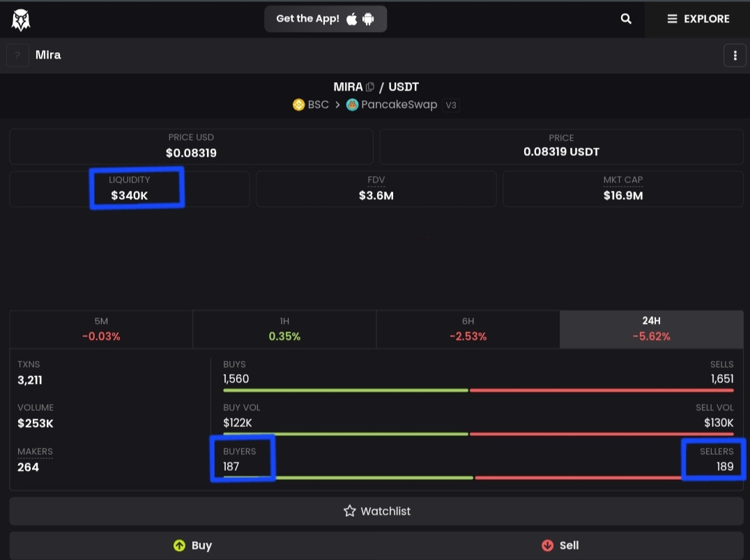Click the red Sell Vol ratio bar
Screen dimensions: 750x560
point(602,434)
